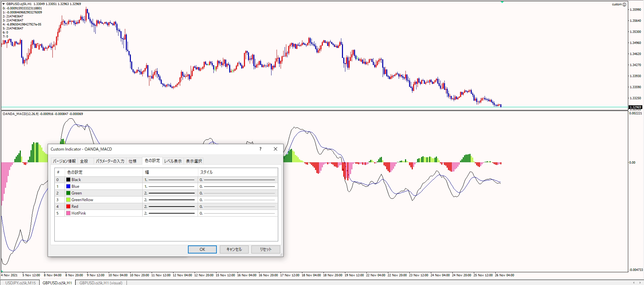Open the Black color swatch in row 0
The image size is (644, 285).
click(68, 180)
